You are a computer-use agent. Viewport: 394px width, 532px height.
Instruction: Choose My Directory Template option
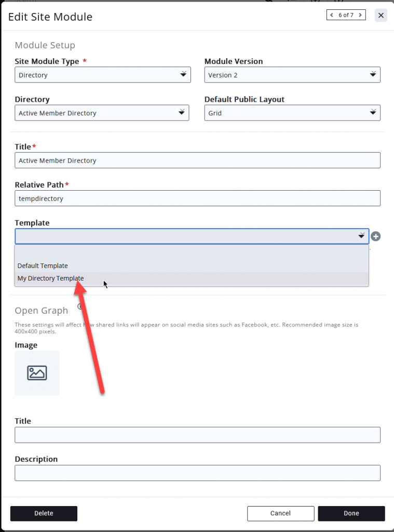point(50,278)
